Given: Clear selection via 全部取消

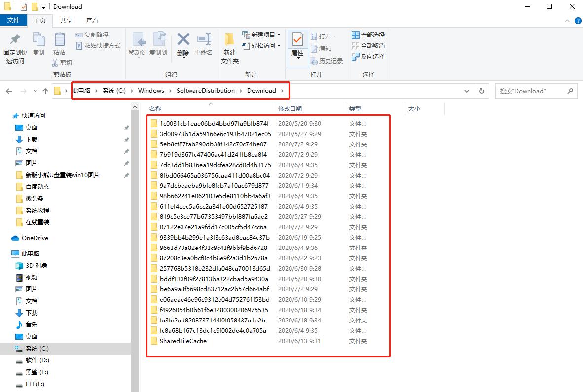Looking at the screenshot, I should [x=367, y=45].
